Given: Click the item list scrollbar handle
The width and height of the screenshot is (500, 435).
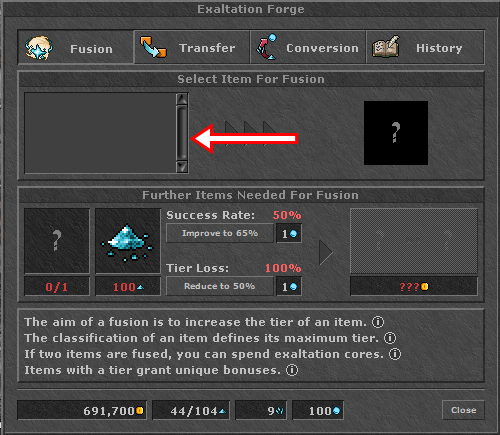Looking at the screenshot, I should click(182, 133).
